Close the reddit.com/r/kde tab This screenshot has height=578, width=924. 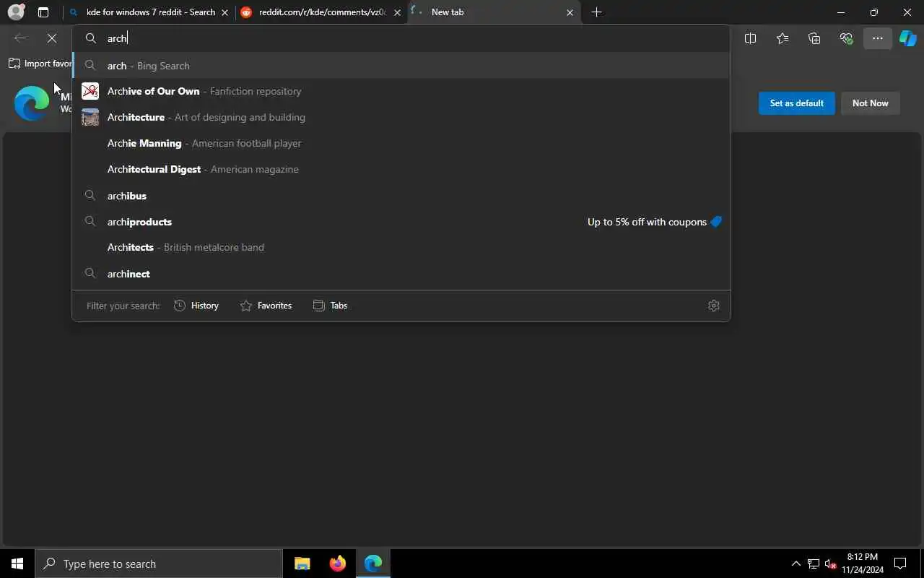pyautogui.click(x=397, y=12)
